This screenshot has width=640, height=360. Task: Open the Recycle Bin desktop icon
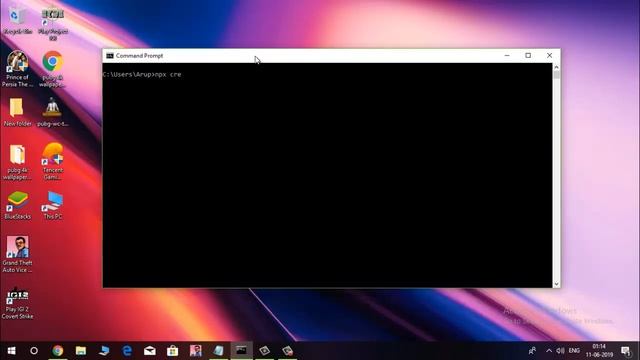(x=17, y=21)
